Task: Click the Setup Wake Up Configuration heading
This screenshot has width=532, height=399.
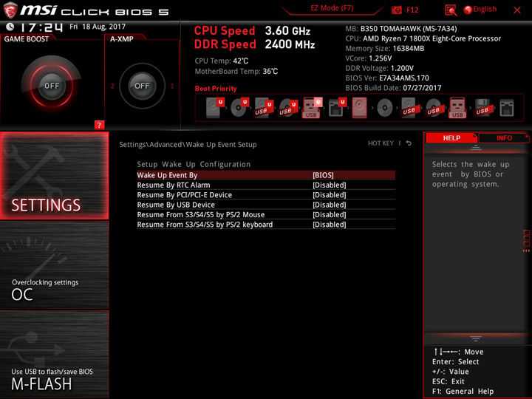Action: (x=194, y=164)
